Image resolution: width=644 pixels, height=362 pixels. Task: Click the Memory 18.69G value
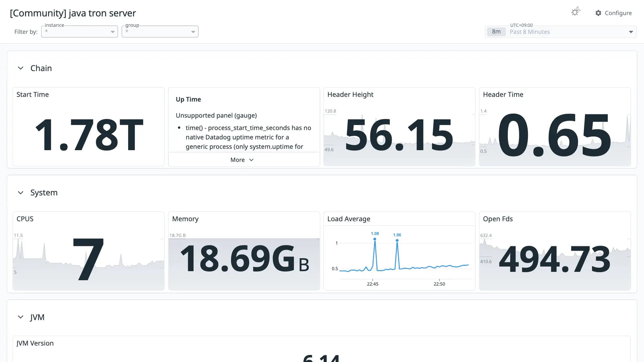tap(245, 259)
